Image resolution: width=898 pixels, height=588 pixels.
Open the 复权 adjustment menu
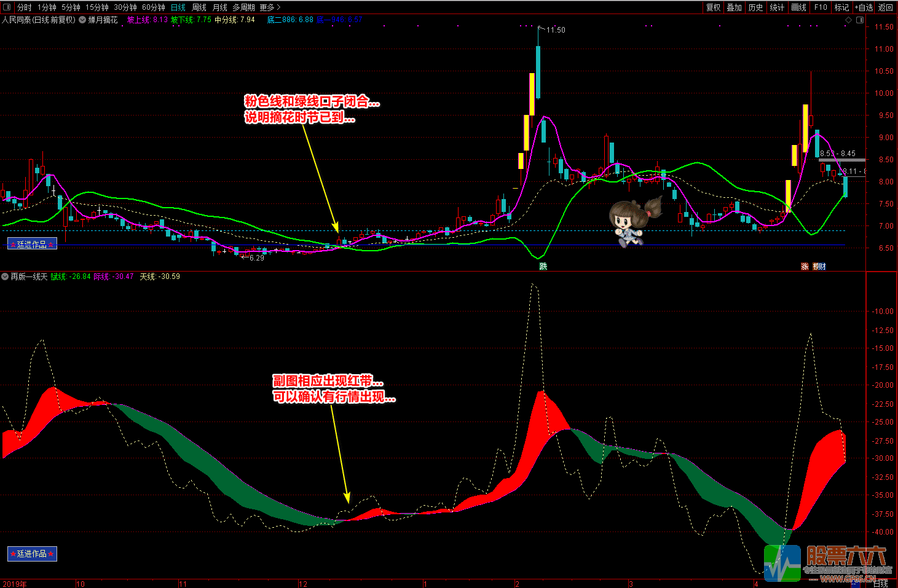(x=713, y=7)
